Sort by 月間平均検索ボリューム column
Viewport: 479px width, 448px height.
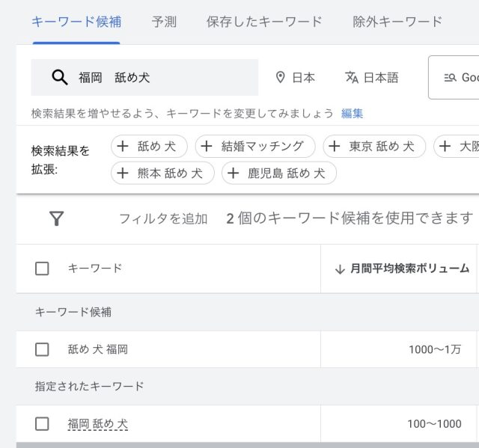403,269
